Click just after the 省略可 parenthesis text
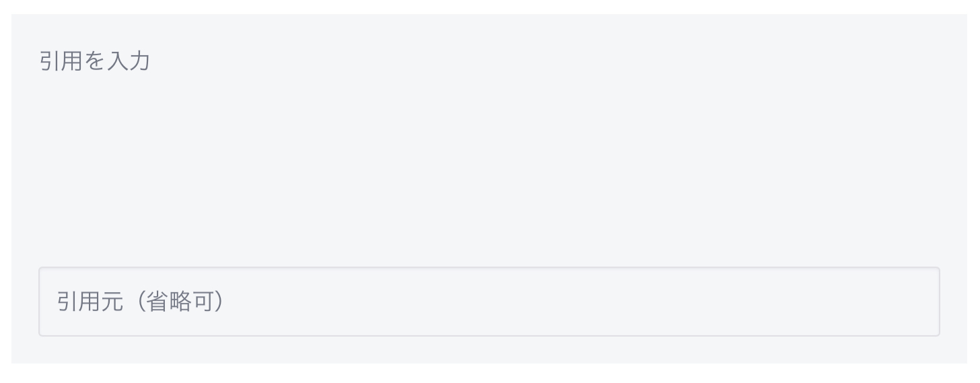The height and width of the screenshot is (383, 980). tap(232, 302)
